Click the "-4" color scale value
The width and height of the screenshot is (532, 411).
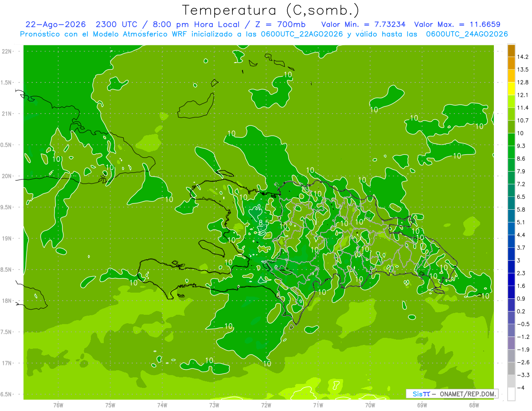coord(520,388)
